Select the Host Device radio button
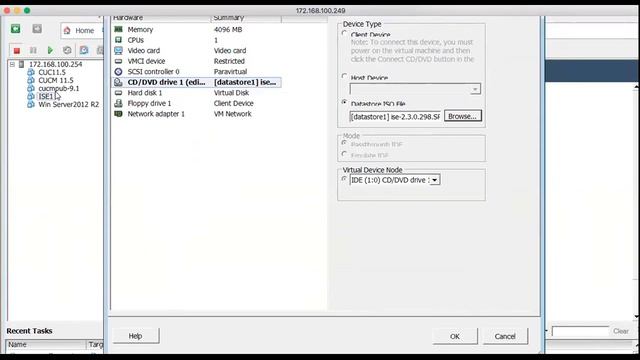This screenshot has height=360, width=640. [x=344, y=76]
